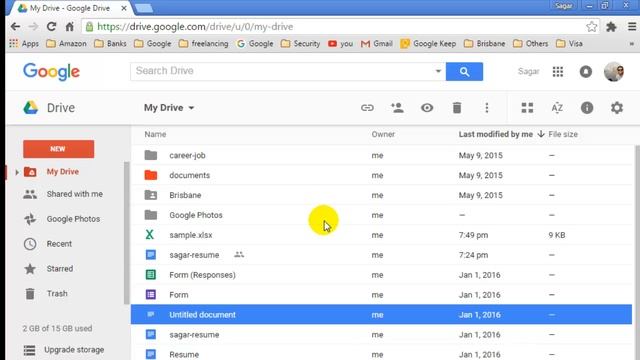Click the Form purple forms icon
Screen dimensions: 640x360
(x=151, y=294)
